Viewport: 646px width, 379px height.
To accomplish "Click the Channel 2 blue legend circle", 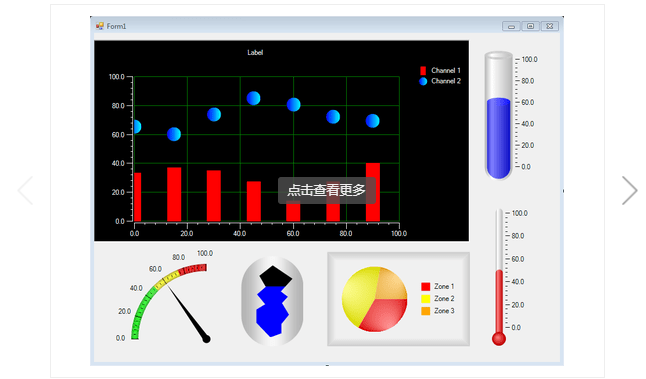I will coord(423,81).
